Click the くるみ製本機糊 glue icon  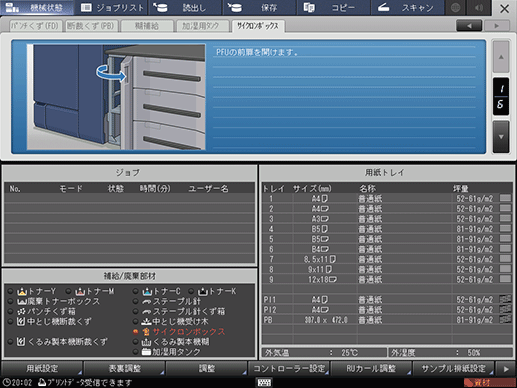pyautogui.click(x=147, y=342)
